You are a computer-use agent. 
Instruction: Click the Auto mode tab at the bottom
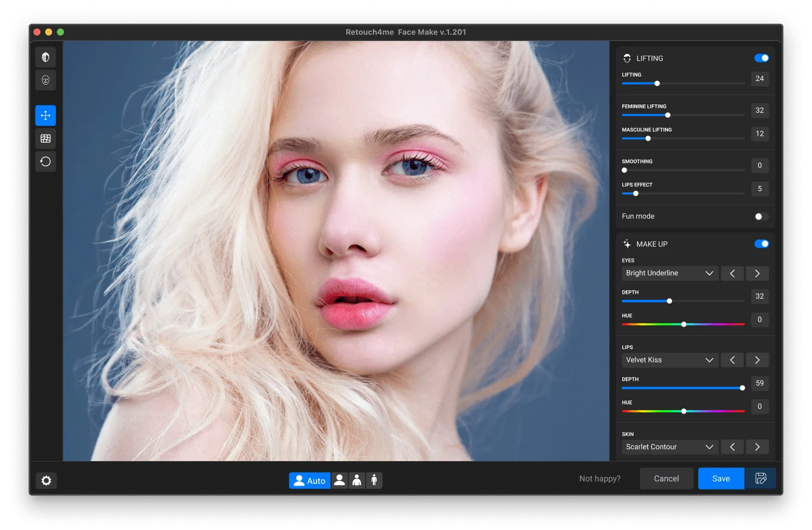tap(309, 480)
